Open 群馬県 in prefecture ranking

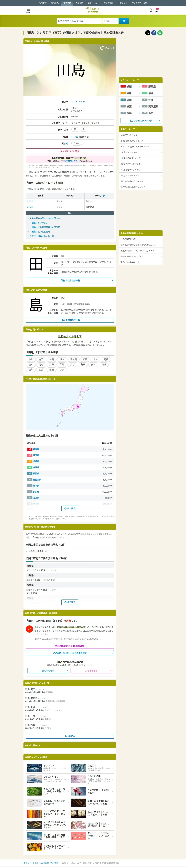click(36, 449)
